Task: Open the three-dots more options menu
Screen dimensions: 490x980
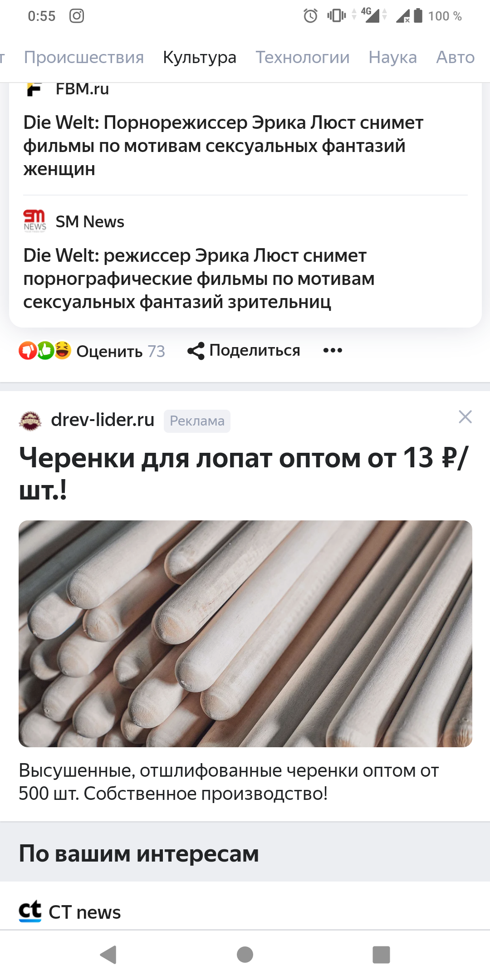Action: click(333, 350)
